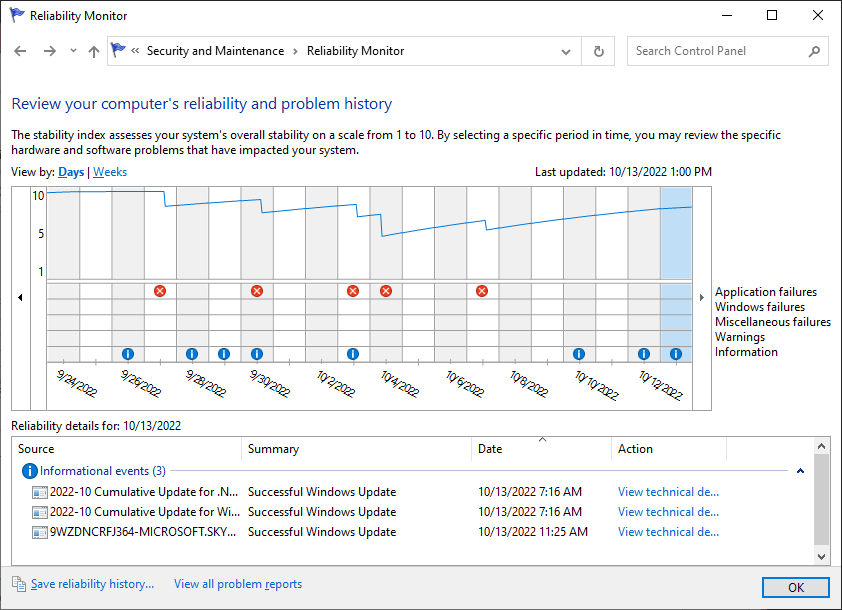The height and width of the screenshot is (610, 842).
Task: Click the Informational events blue info icon
Action: point(30,471)
